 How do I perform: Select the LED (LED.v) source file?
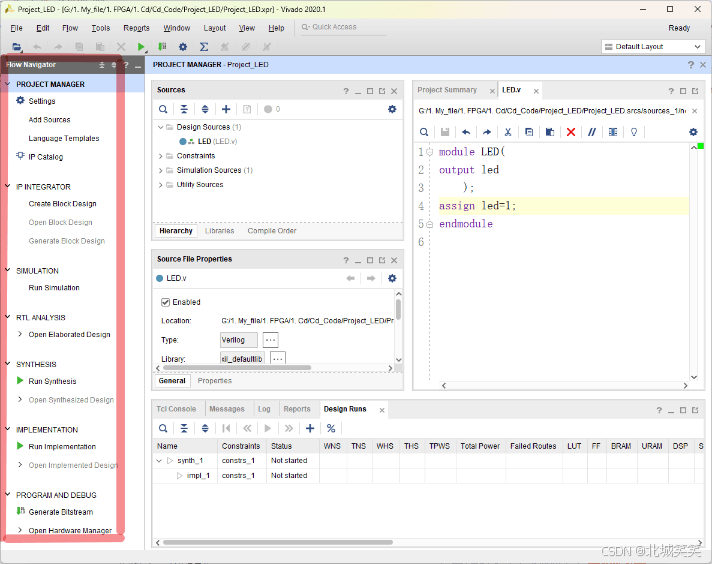point(217,141)
